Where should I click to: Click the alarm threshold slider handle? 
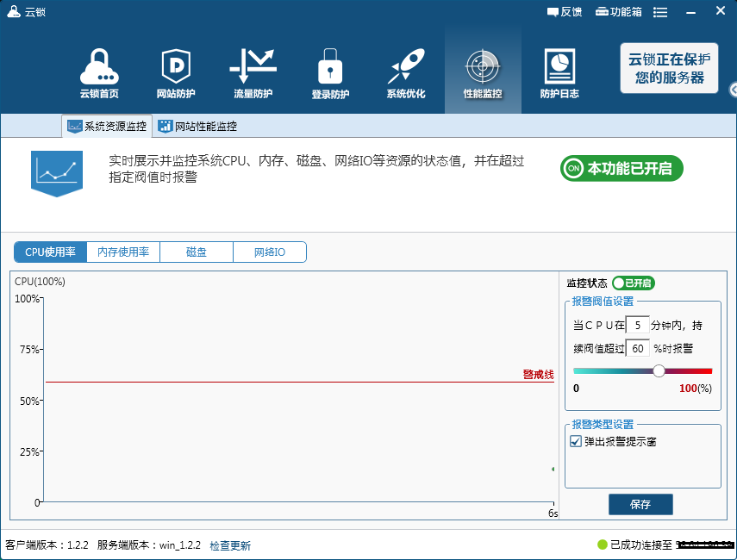659,370
